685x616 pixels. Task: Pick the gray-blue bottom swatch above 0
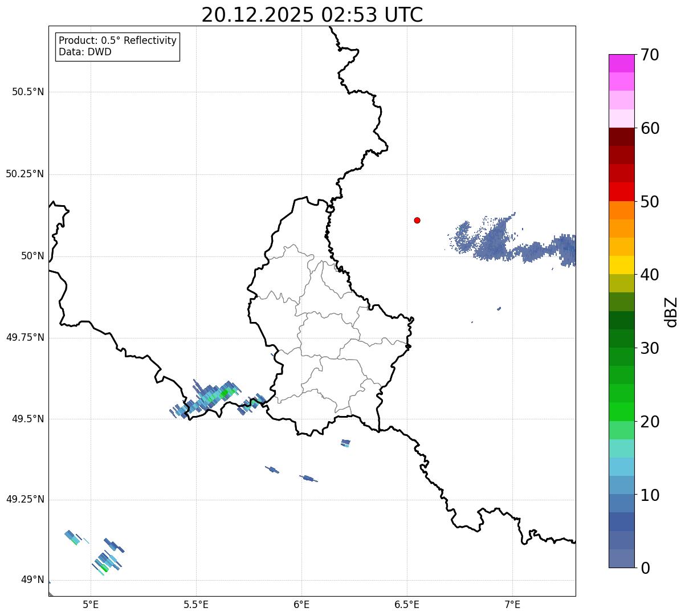[x=621, y=558]
